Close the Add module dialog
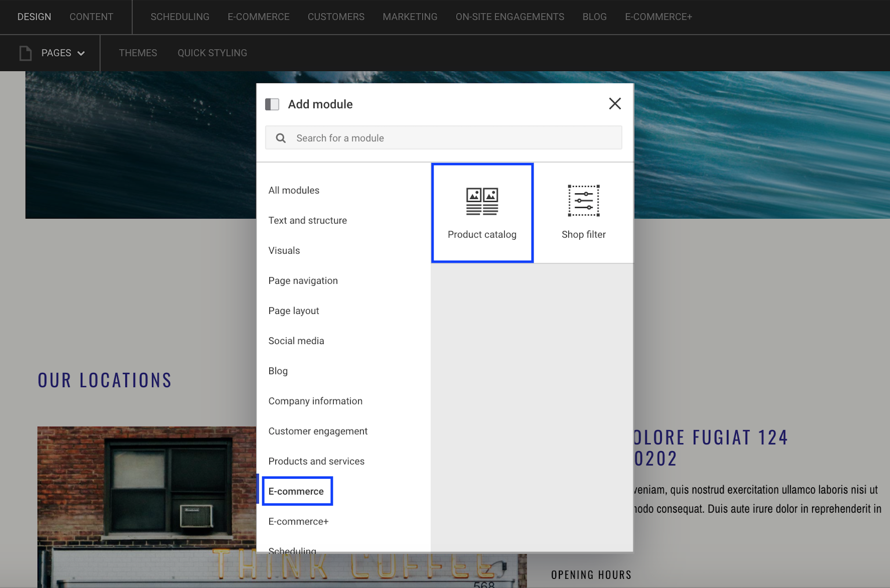The width and height of the screenshot is (890, 588). pyautogui.click(x=615, y=104)
